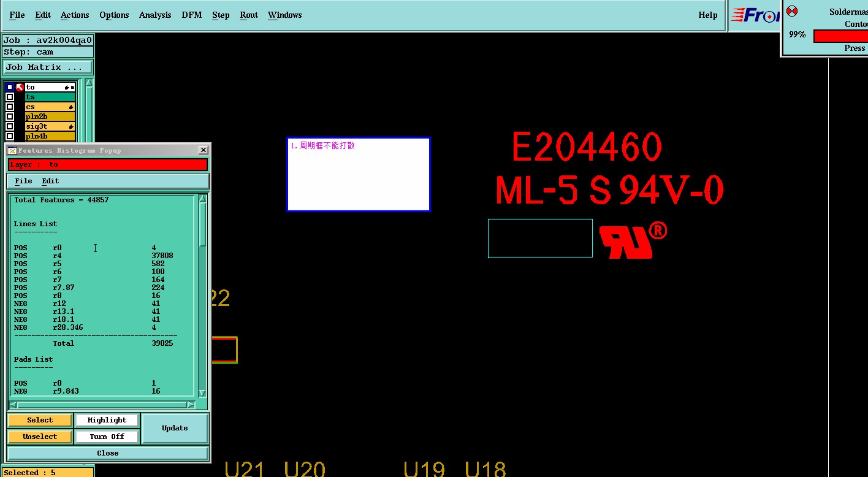Click the Frontline logo in the top bar

point(756,15)
